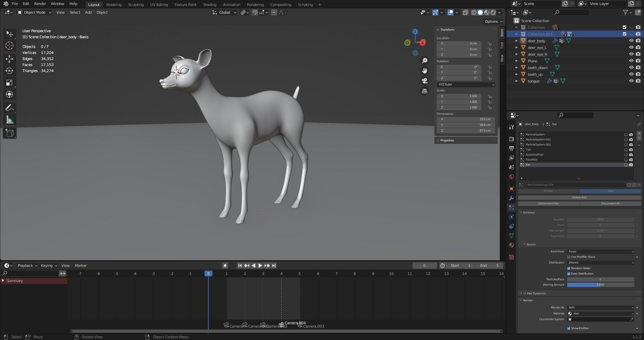The image size is (644, 340).
Task: Click the pan view hand icon
Action: 425,71
